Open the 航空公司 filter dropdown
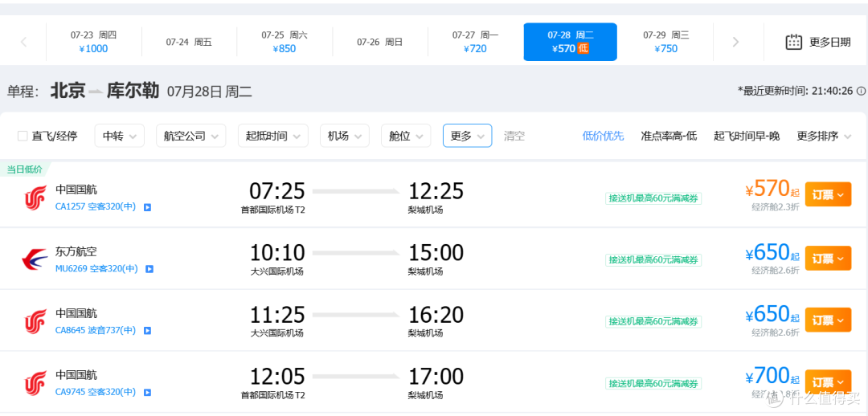This screenshot has width=868, height=416. [191, 136]
